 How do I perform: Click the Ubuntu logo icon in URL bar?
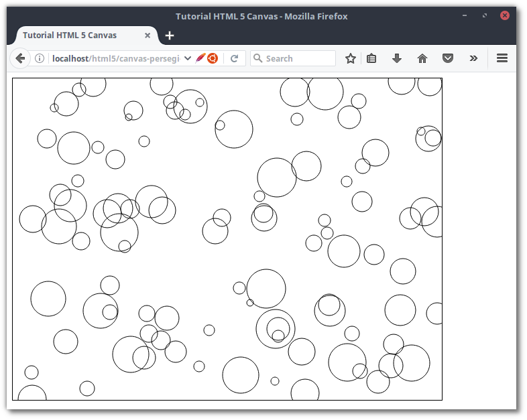[213, 58]
